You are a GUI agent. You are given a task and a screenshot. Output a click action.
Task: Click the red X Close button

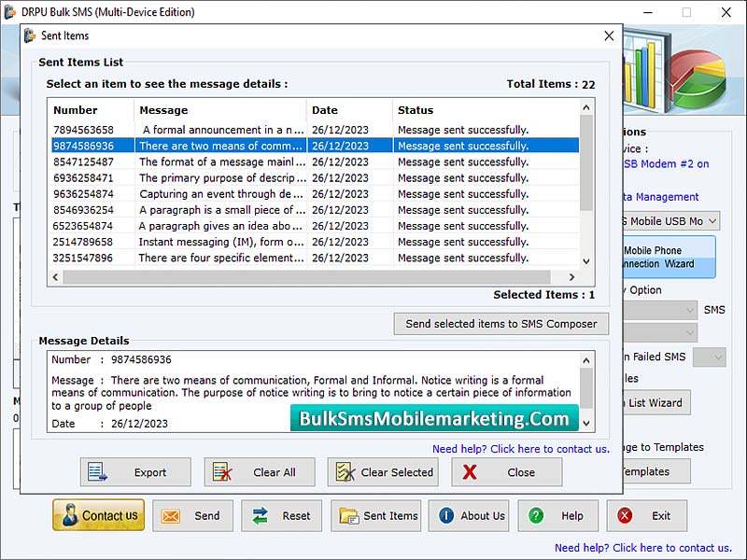tap(470, 472)
